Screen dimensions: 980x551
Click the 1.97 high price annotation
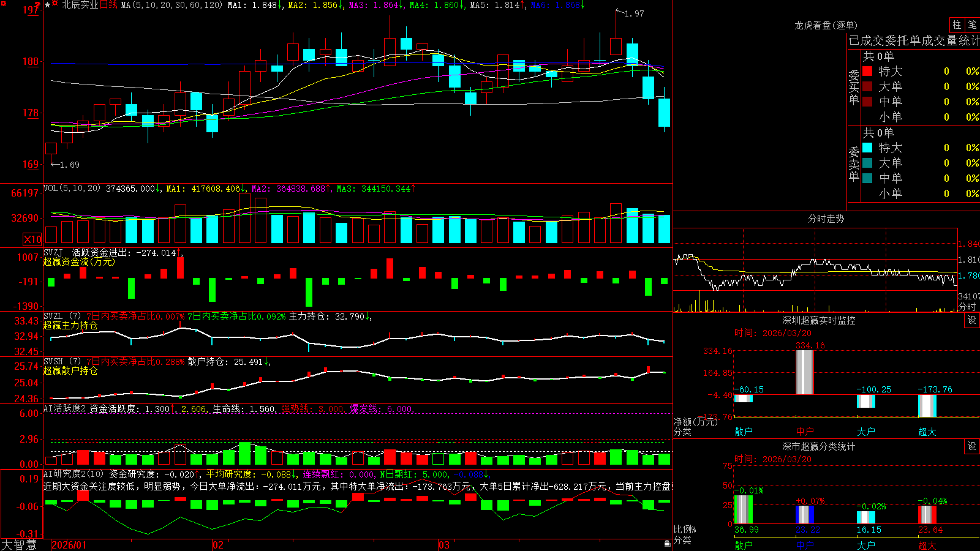(x=634, y=13)
